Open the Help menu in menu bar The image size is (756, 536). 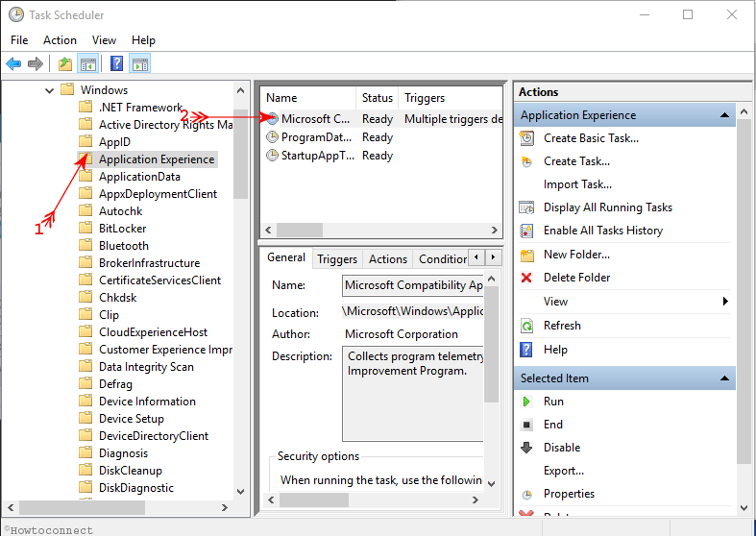click(143, 40)
